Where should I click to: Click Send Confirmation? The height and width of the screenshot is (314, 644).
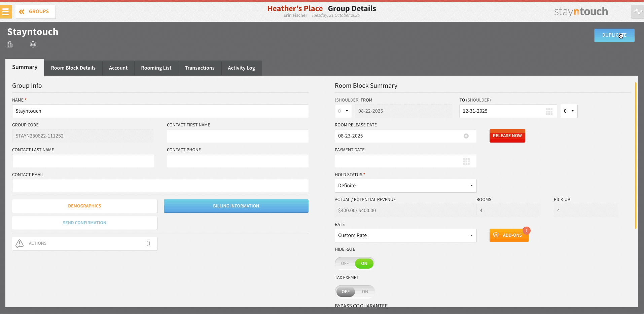click(x=84, y=223)
